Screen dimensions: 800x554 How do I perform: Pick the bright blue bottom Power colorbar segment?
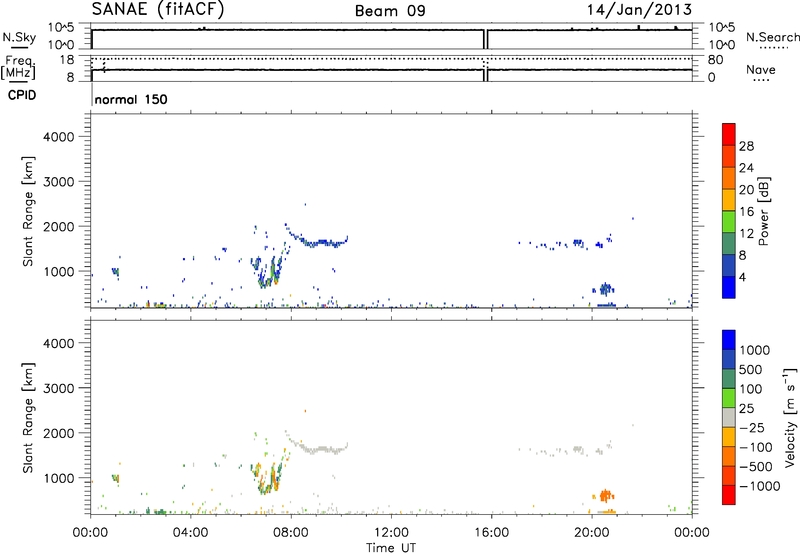point(729,287)
